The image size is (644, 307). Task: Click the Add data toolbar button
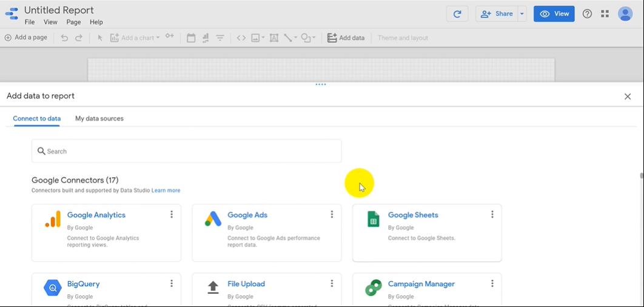[346, 38]
